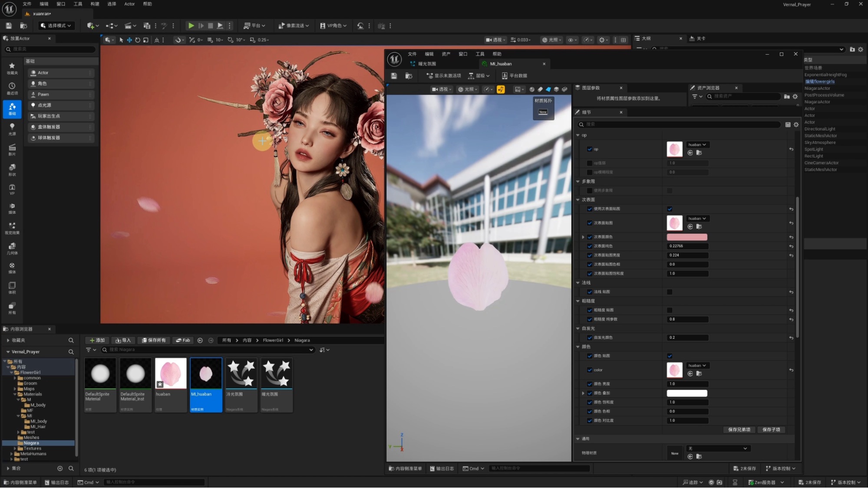Click the 保存子项 button

pos(771,430)
